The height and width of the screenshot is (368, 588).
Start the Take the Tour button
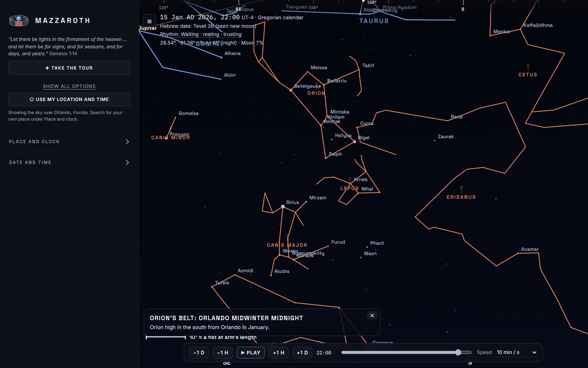(x=69, y=68)
